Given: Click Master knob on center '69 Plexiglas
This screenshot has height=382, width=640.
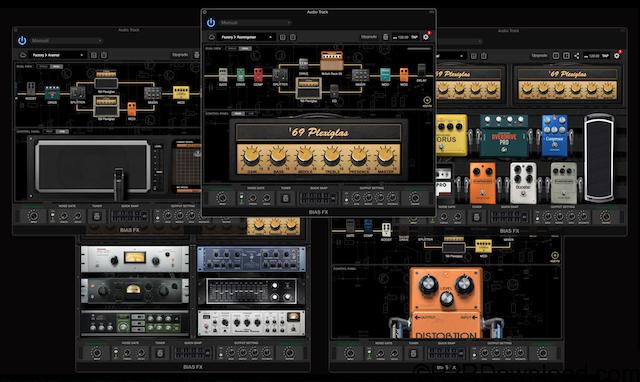Looking at the screenshot, I should click(385, 157).
